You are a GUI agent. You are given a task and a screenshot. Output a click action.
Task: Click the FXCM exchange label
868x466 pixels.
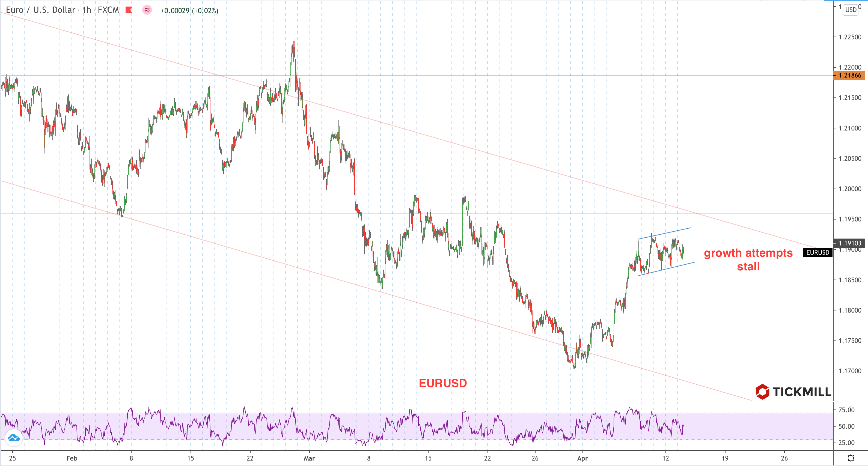pyautogui.click(x=108, y=10)
